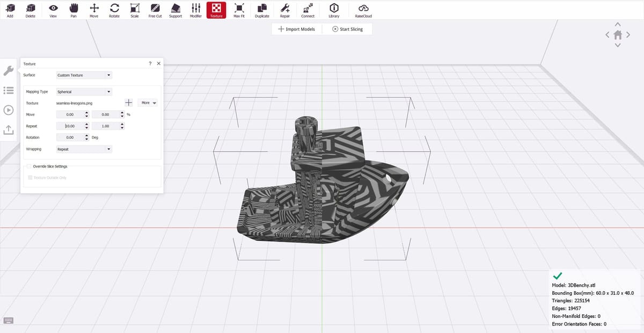This screenshot has height=333, width=644.
Task: Click the up arrow above home navigator
Action: tap(618, 24)
